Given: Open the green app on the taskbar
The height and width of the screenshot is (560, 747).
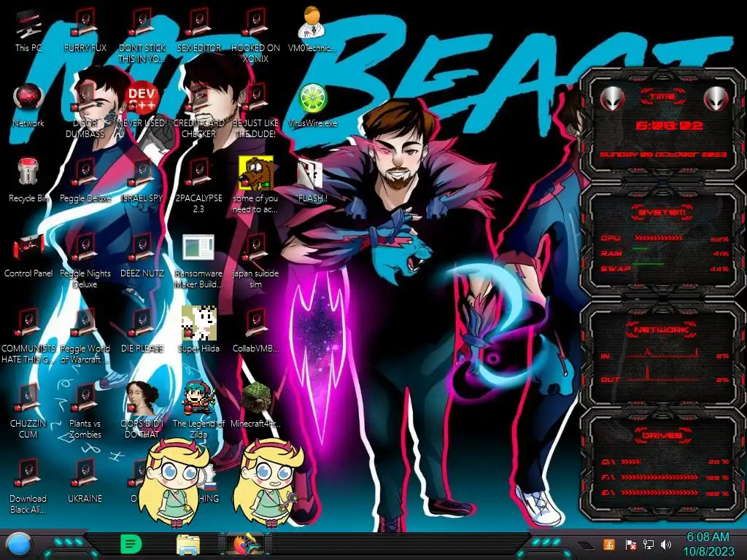Looking at the screenshot, I should click(131, 545).
